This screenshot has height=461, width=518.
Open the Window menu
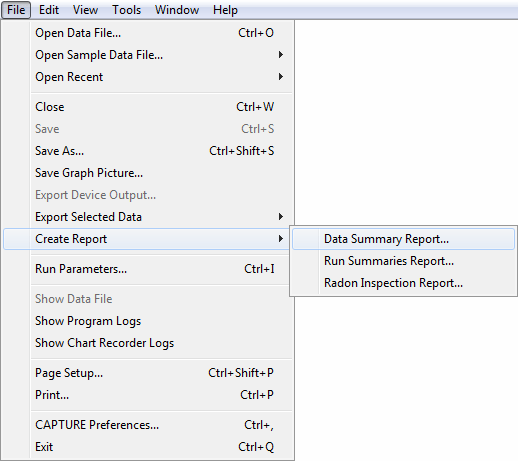coord(177,10)
